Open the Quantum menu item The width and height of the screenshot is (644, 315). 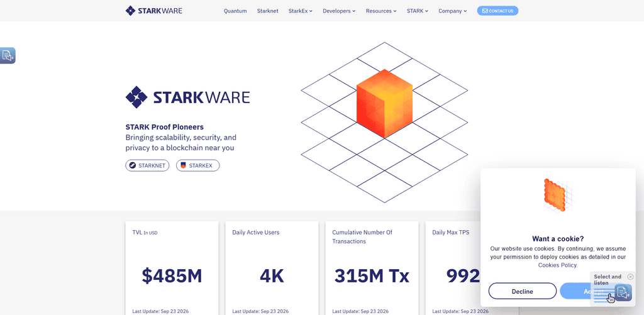click(235, 11)
